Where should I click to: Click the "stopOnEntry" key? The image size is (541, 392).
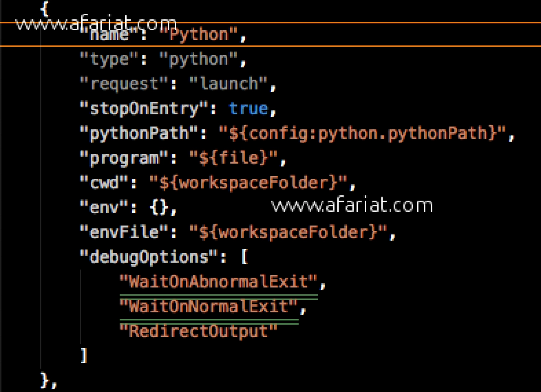tap(143, 109)
